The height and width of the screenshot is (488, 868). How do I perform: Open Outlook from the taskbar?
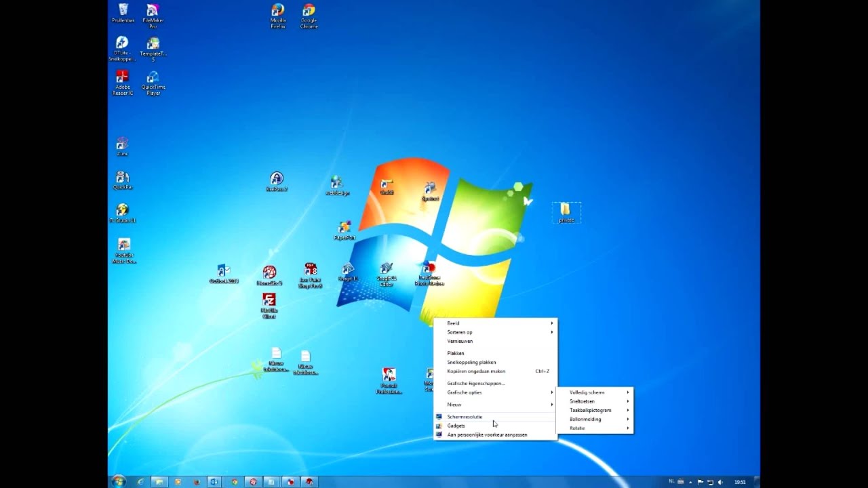[214, 482]
